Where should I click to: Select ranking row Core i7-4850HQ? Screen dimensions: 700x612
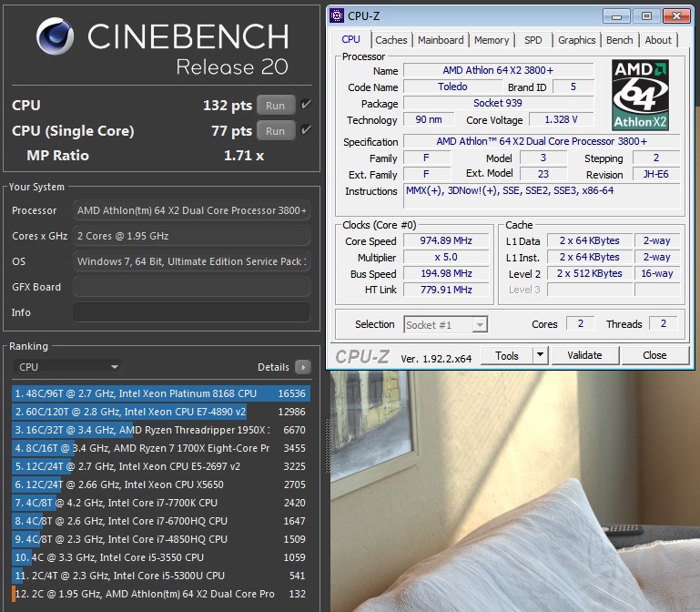(x=161, y=539)
